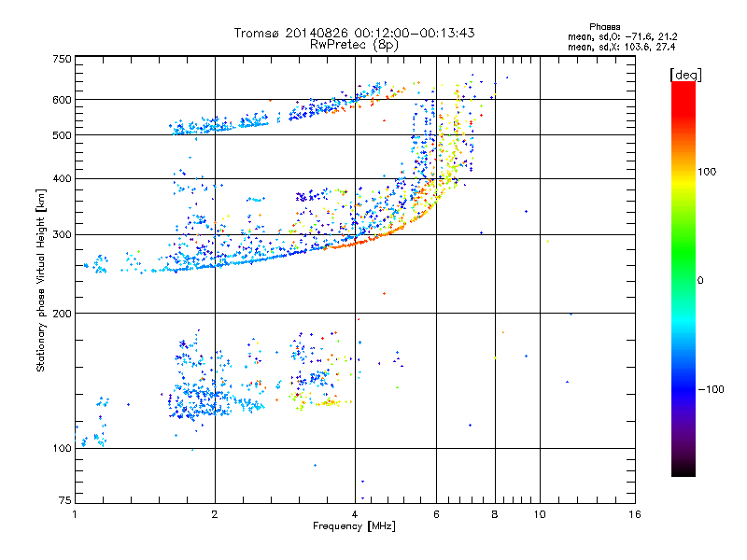Click the y-axis "300" tick label
This screenshot has width=747, height=560.
(62, 235)
